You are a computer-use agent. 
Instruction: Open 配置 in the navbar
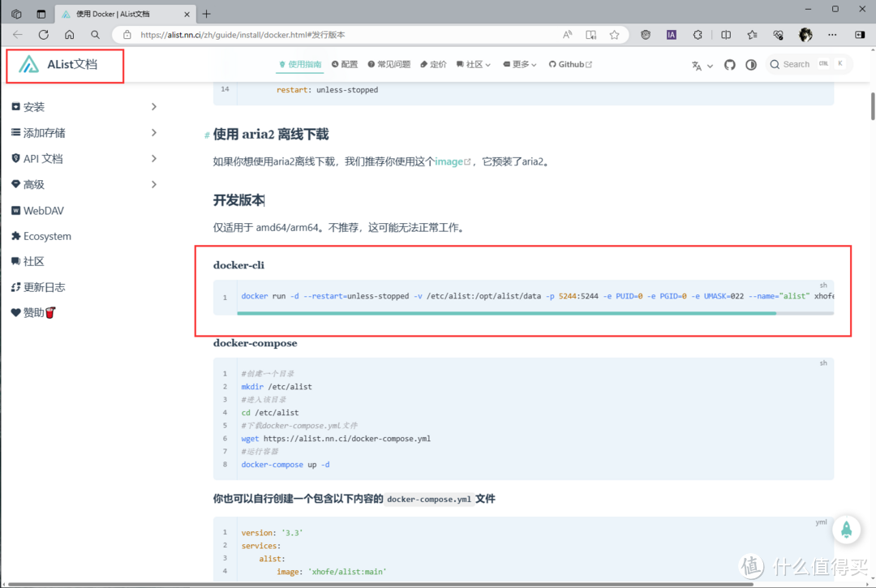point(345,64)
